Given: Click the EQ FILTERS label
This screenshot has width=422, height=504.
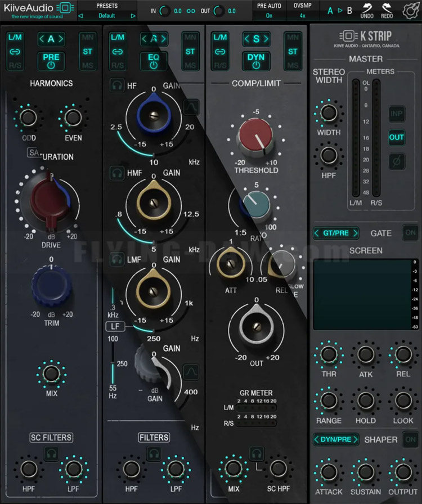Looking at the screenshot, I should [x=154, y=437].
